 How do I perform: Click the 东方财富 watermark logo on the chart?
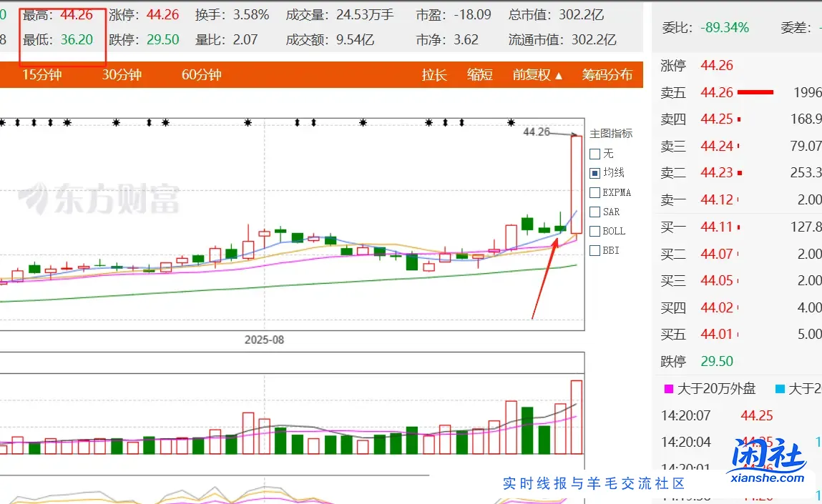pos(99,199)
